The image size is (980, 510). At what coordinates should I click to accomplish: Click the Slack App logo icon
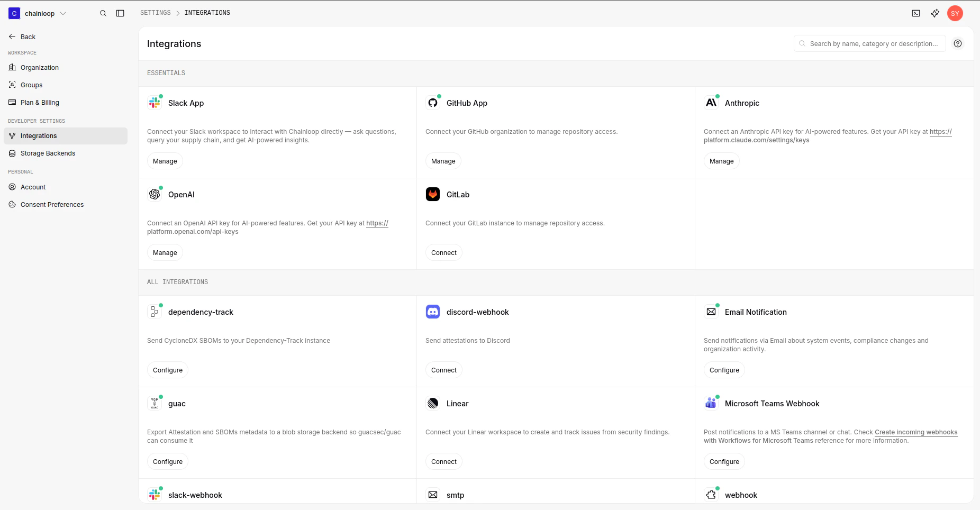155,103
